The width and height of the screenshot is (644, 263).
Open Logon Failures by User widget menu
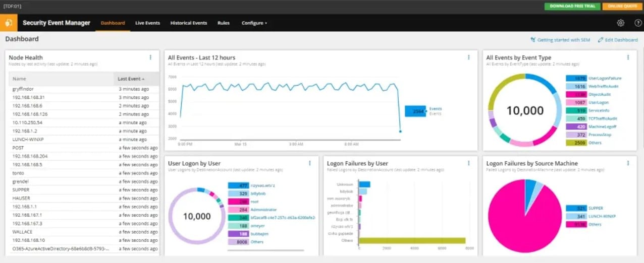click(468, 163)
